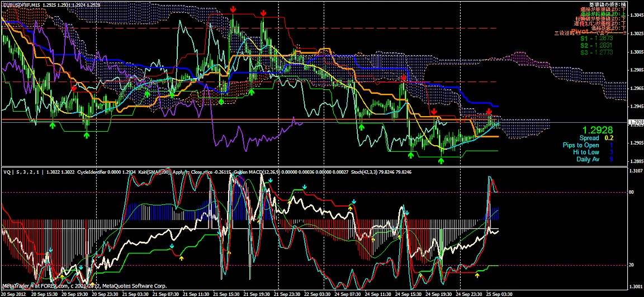
Task: Click the current price tag on price axis
Action: (x=636, y=122)
